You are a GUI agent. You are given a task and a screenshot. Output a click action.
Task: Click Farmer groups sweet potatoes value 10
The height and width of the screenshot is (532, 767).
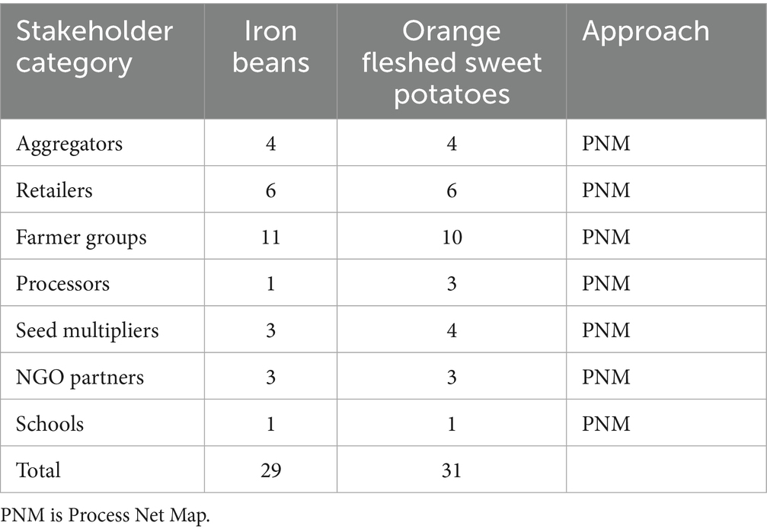[452, 237]
